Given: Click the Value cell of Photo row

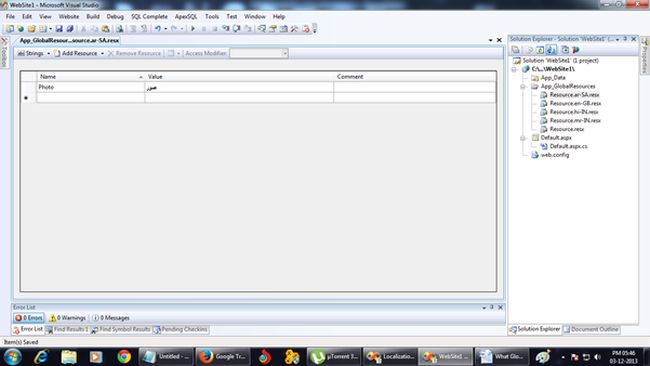Looking at the screenshot, I should (239, 87).
